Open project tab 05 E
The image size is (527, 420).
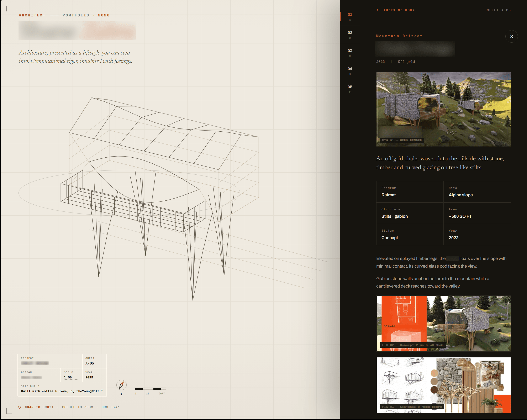[x=350, y=89]
